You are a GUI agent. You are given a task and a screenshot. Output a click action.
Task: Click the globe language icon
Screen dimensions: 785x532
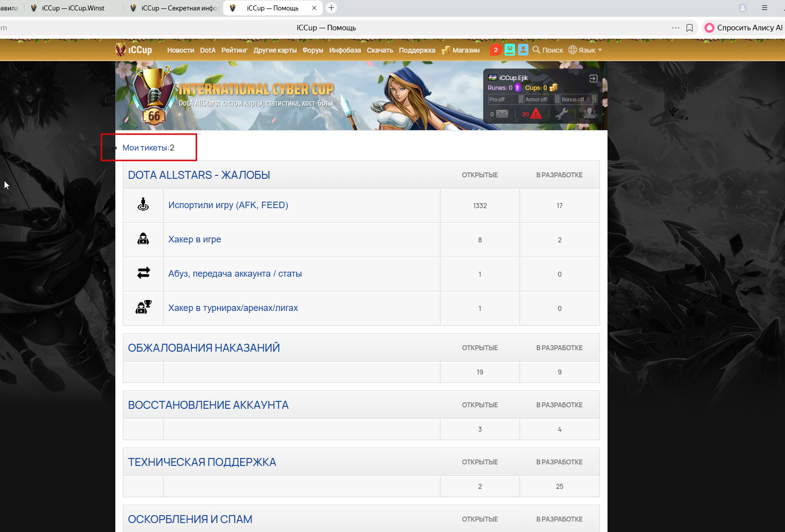click(573, 50)
